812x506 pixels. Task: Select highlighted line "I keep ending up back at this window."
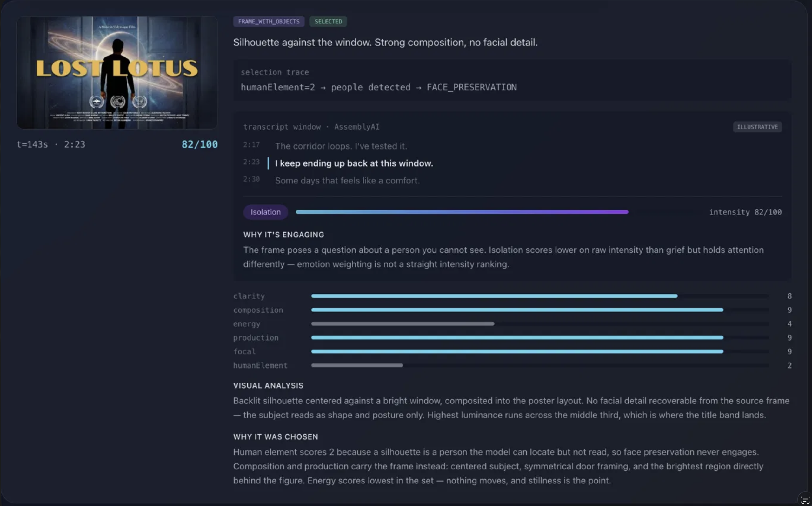[x=354, y=163]
